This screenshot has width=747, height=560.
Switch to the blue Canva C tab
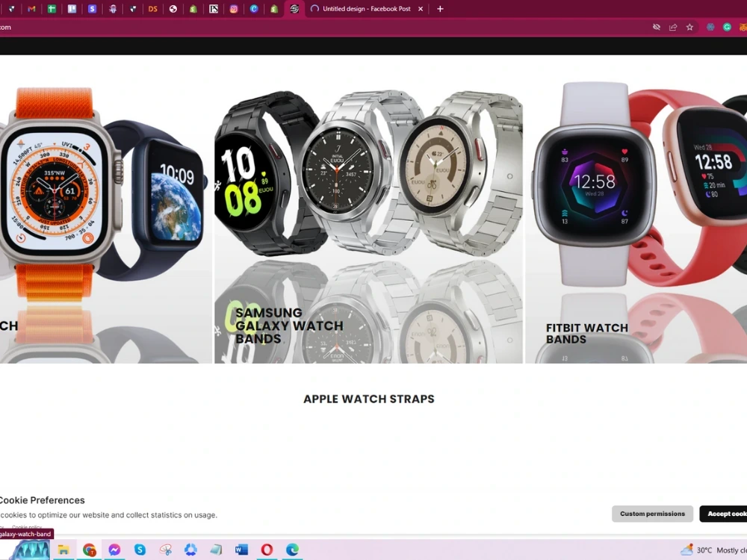254,8
